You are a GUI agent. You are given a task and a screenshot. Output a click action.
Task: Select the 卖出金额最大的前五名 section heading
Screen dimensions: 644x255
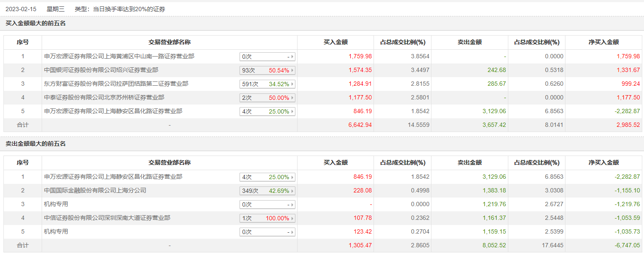coord(36,144)
